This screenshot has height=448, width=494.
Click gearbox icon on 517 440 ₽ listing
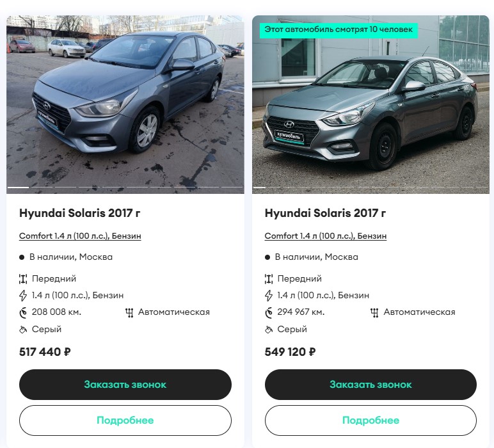[x=129, y=312]
